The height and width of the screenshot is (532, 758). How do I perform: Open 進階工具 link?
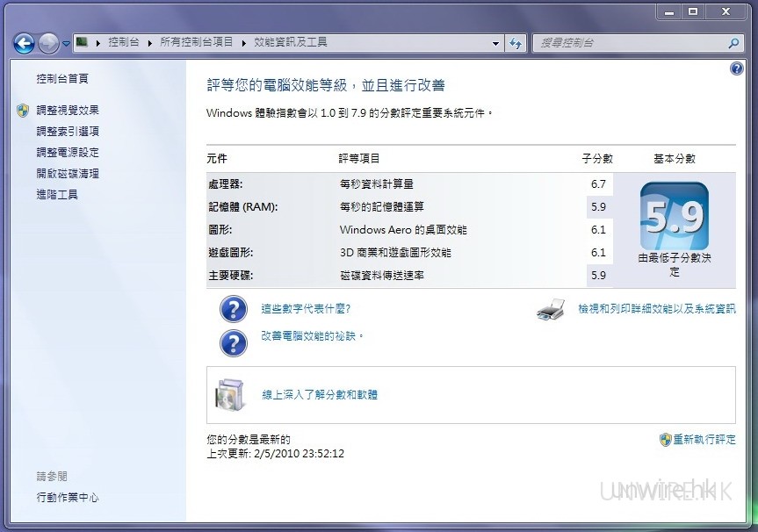point(57,195)
